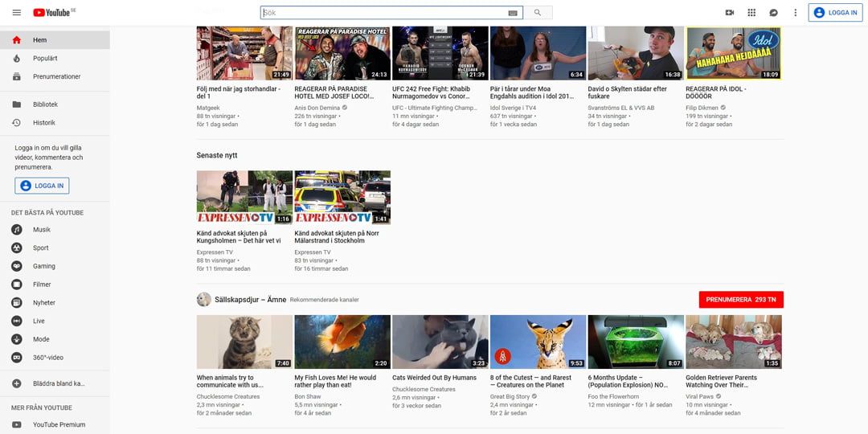Open Bibliotek in the sidebar

click(x=55, y=104)
